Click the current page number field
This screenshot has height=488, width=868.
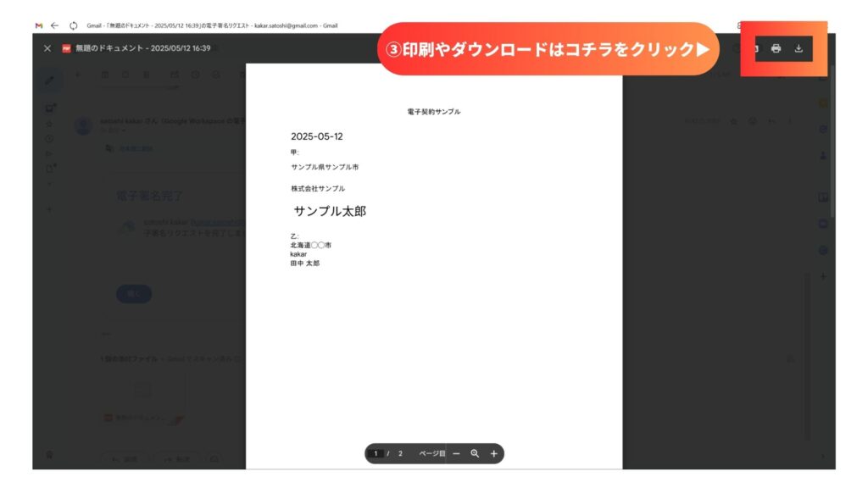(x=377, y=453)
